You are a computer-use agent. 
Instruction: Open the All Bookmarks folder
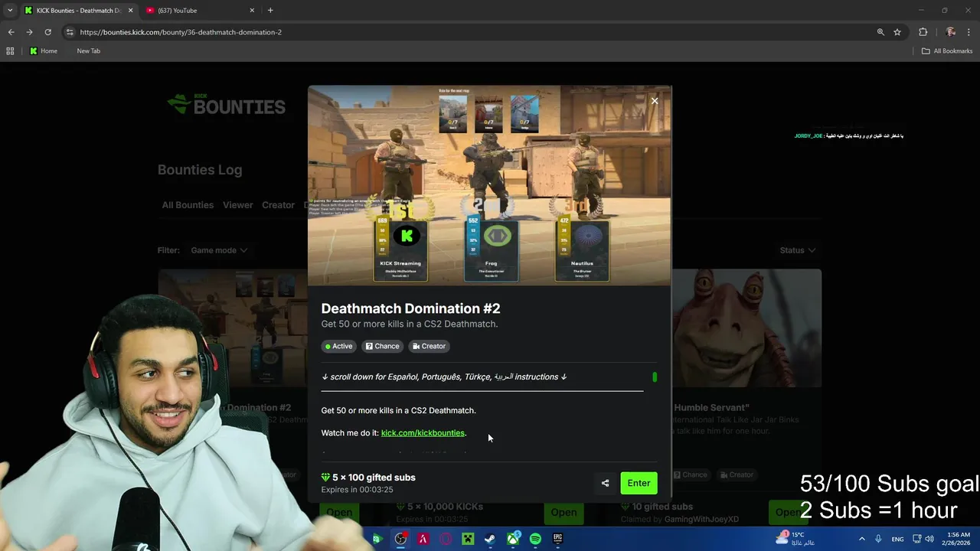coord(947,51)
